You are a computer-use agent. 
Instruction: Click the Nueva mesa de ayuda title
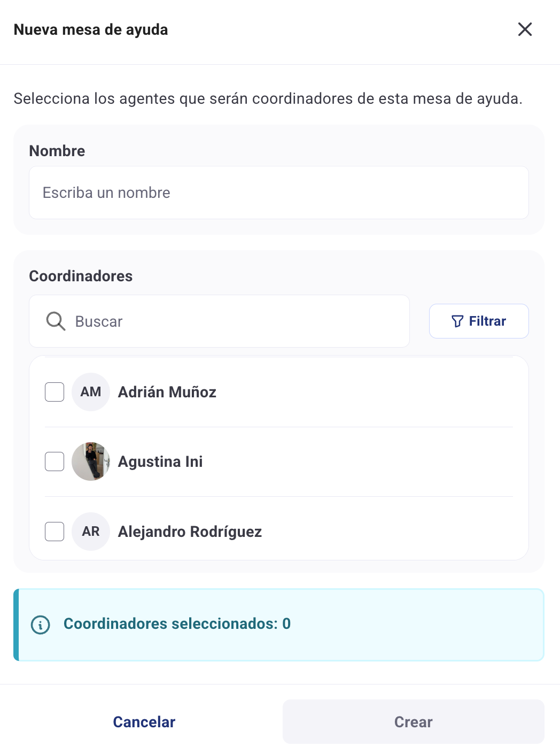pyautogui.click(x=91, y=29)
